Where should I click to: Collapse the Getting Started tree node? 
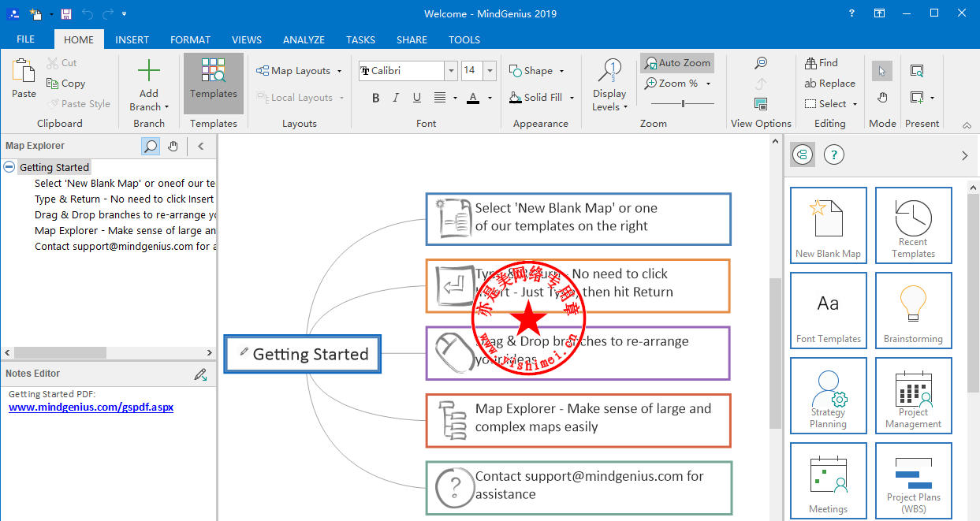9,167
